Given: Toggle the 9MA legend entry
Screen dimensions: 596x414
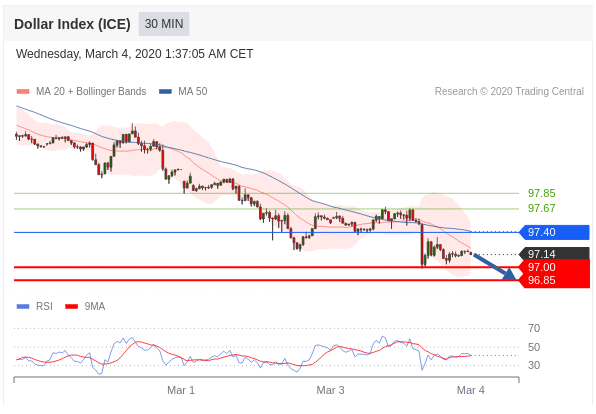Looking at the screenshot, I should (x=85, y=306).
